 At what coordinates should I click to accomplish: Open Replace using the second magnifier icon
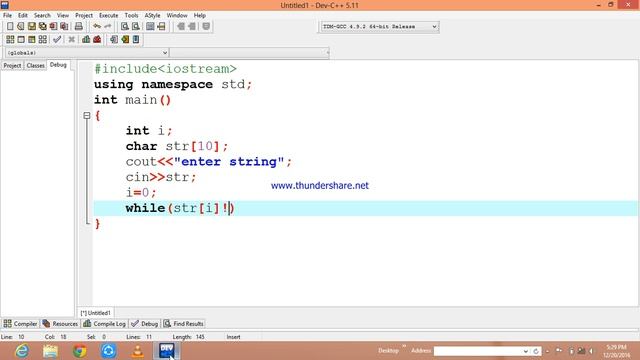136,27
